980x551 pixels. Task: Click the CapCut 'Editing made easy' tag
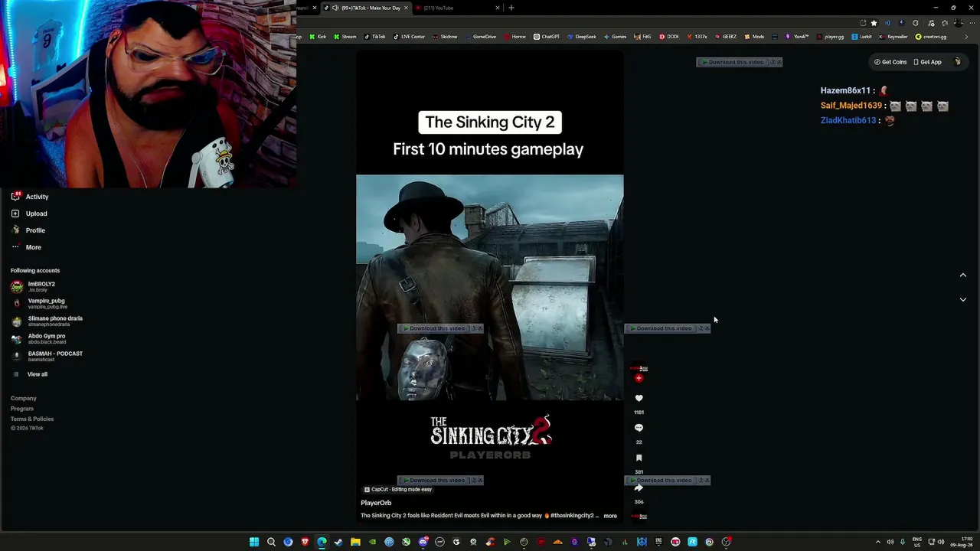coord(398,490)
